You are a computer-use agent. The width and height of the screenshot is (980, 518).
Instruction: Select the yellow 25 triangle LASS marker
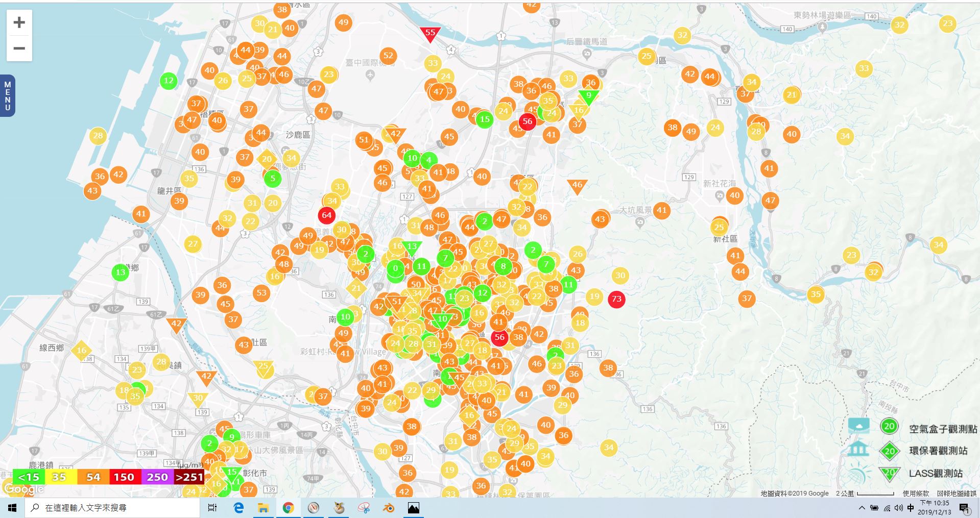tap(264, 367)
